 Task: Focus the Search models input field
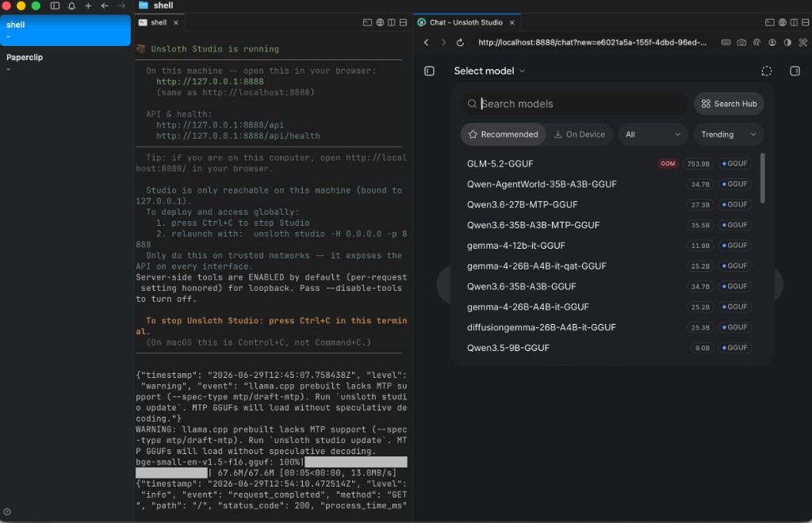click(x=575, y=104)
